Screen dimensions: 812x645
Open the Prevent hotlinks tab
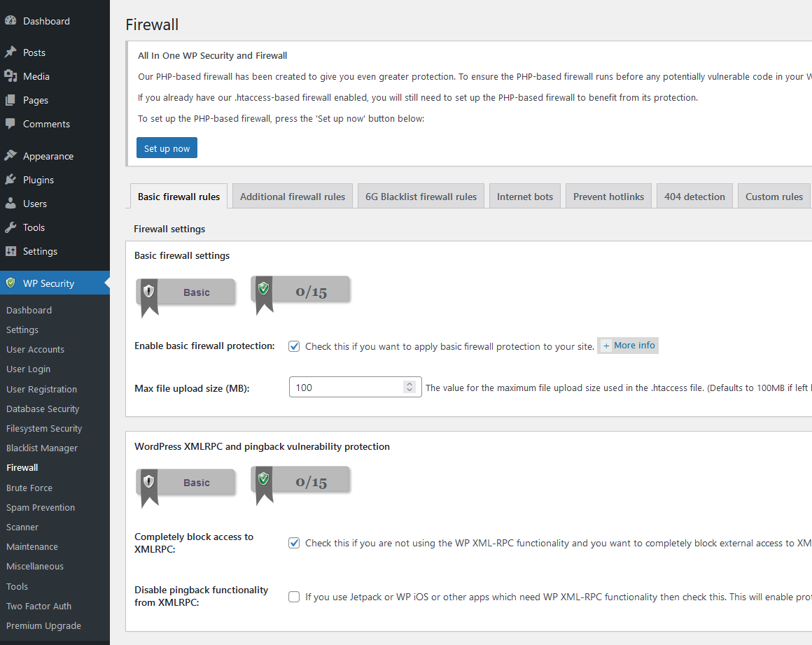coord(608,197)
